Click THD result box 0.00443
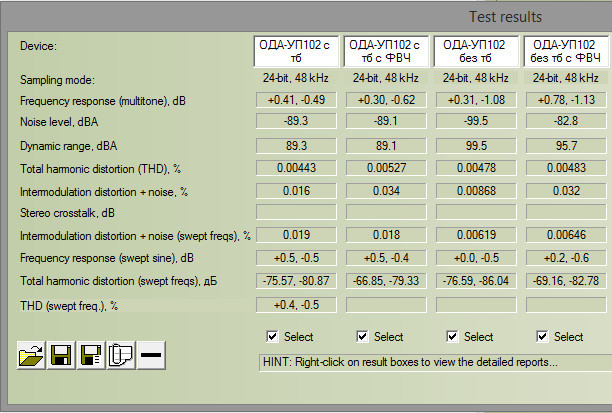 coord(296,168)
